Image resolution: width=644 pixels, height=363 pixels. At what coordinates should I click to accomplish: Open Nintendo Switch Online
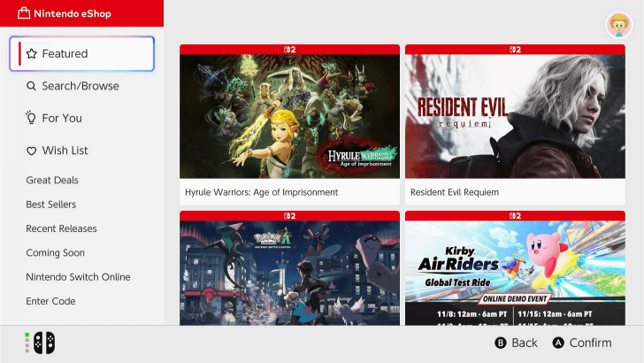tap(78, 277)
